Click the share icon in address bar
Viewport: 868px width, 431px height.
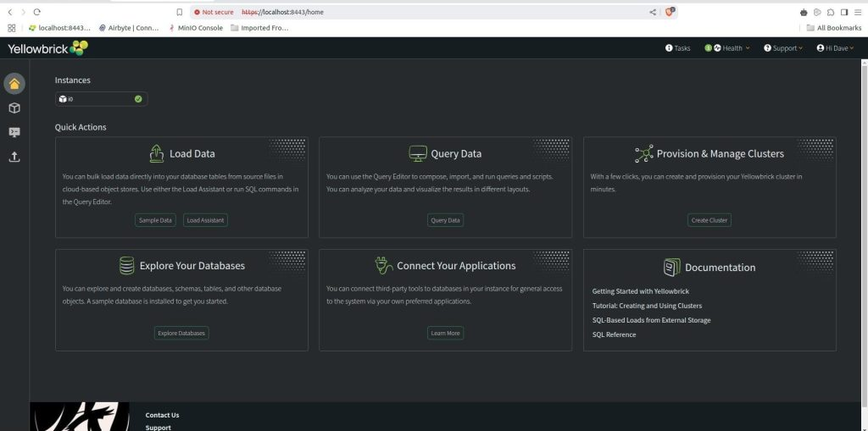coord(653,12)
